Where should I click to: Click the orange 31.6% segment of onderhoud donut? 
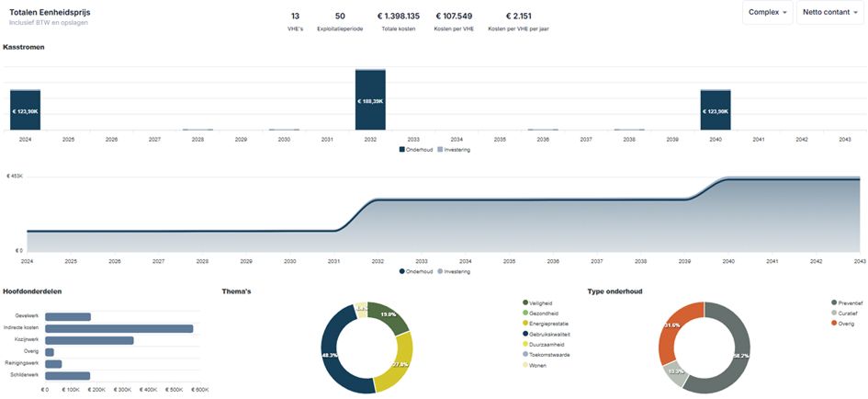click(671, 327)
